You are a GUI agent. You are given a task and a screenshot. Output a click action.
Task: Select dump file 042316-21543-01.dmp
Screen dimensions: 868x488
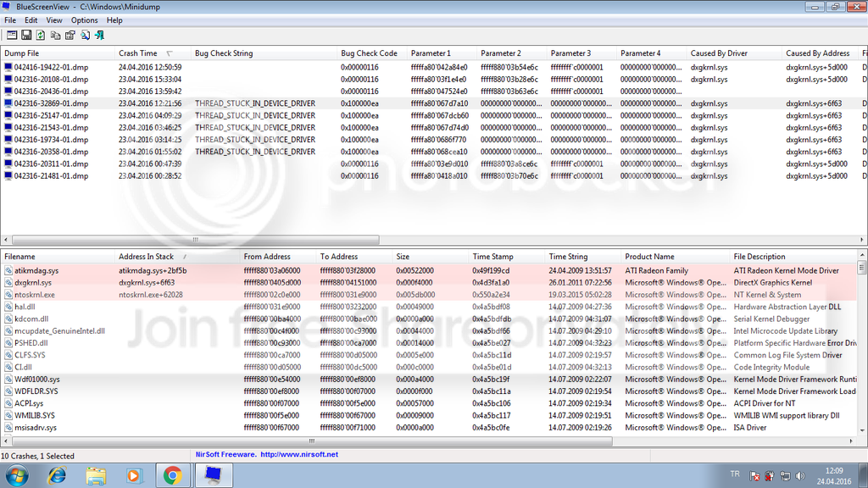pyautogui.click(x=51, y=127)
